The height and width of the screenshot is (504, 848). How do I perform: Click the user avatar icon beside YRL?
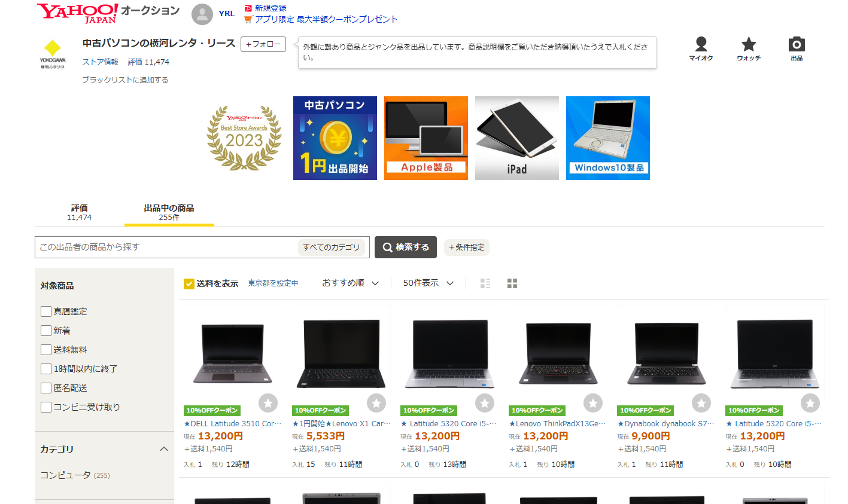[202, 14]
